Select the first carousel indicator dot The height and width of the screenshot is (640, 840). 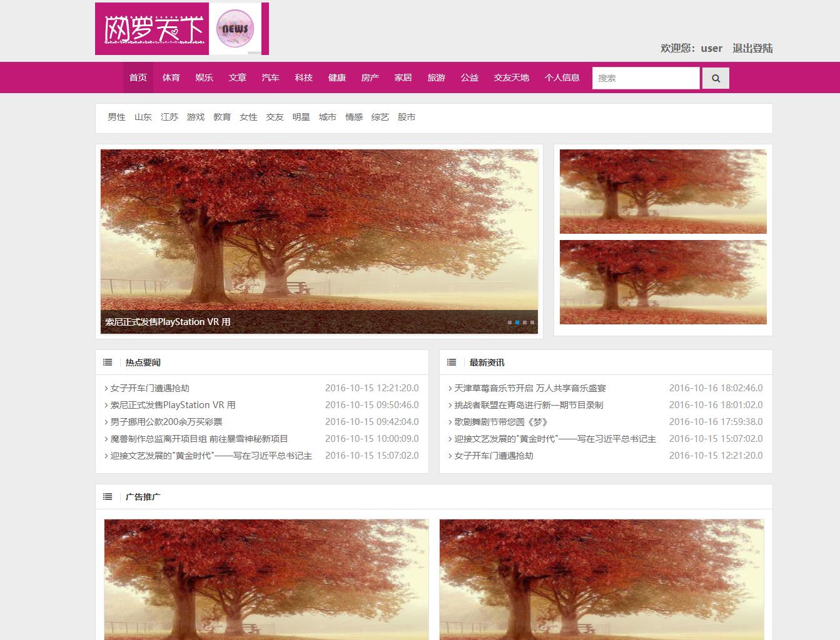(510, 322)
